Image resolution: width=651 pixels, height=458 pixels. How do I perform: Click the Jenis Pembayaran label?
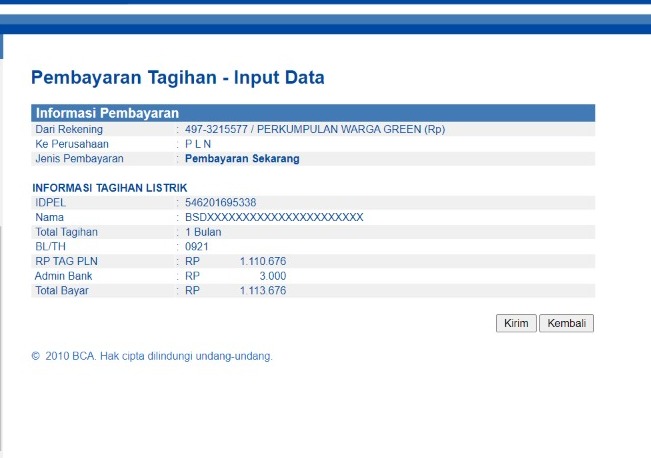[x=79, y=158]
